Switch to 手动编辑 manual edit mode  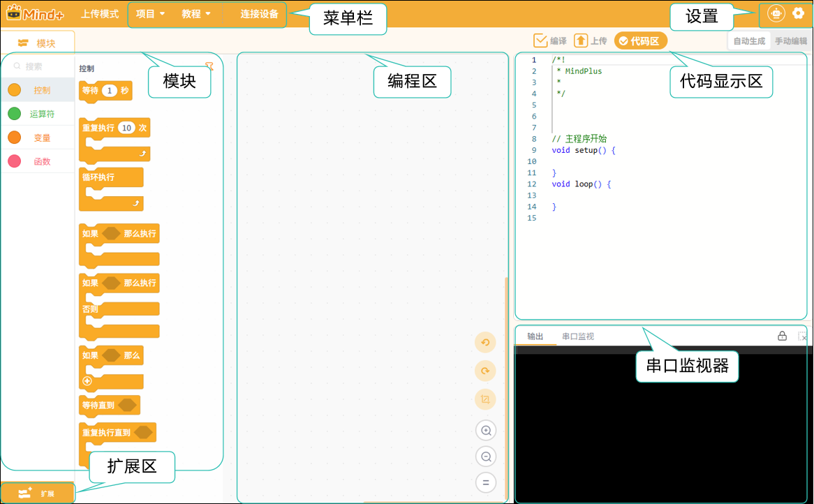pos(791,41)
